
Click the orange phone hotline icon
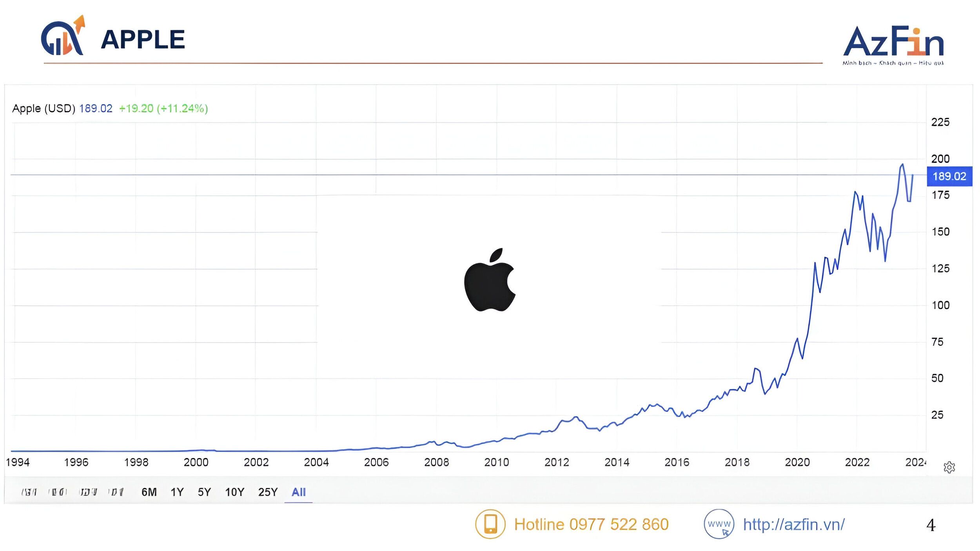click(x=490, y=524)
